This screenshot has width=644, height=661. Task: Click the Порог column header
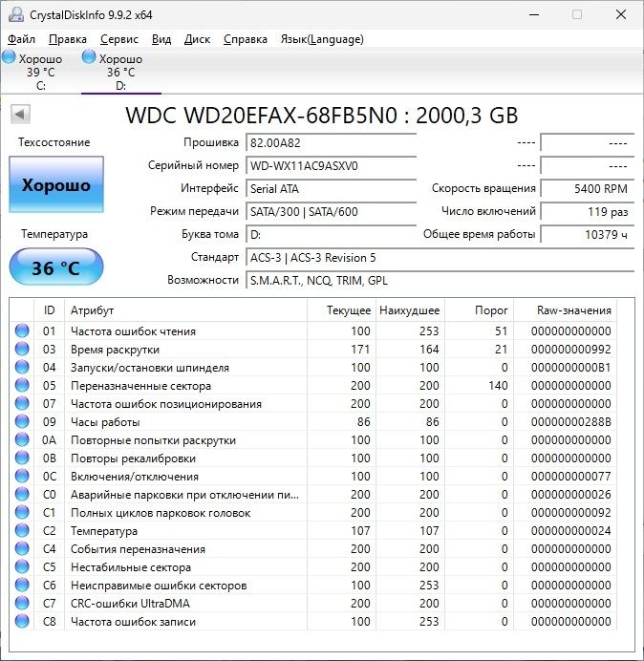point(479,310)
